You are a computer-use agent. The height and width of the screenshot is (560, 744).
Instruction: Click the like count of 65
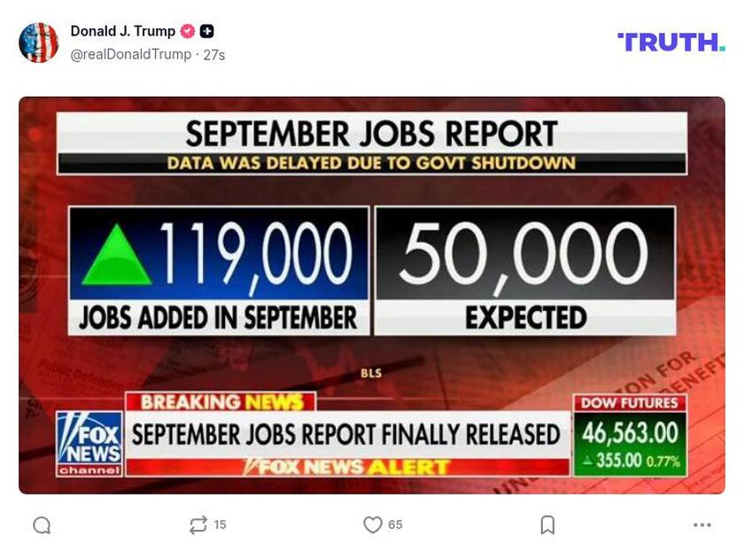tap(395, 525)
